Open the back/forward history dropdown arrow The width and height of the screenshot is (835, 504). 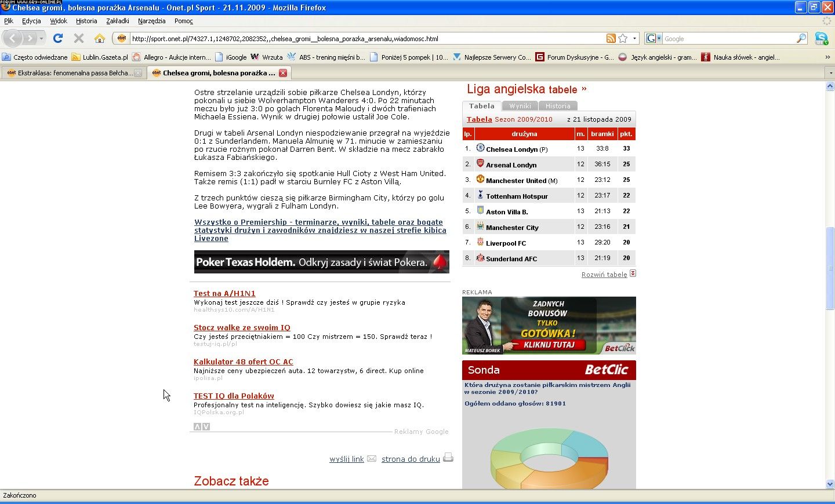41,38
